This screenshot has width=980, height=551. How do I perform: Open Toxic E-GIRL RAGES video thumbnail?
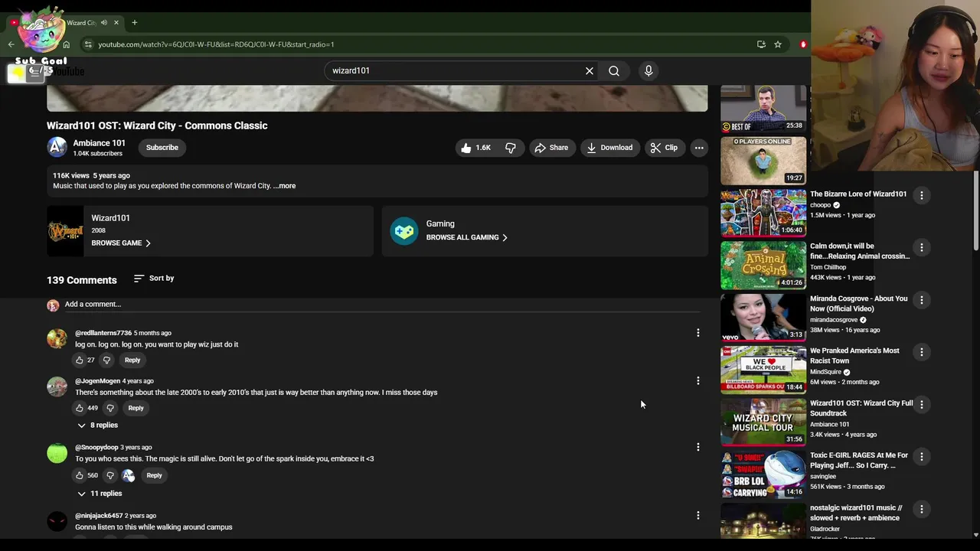763,474
